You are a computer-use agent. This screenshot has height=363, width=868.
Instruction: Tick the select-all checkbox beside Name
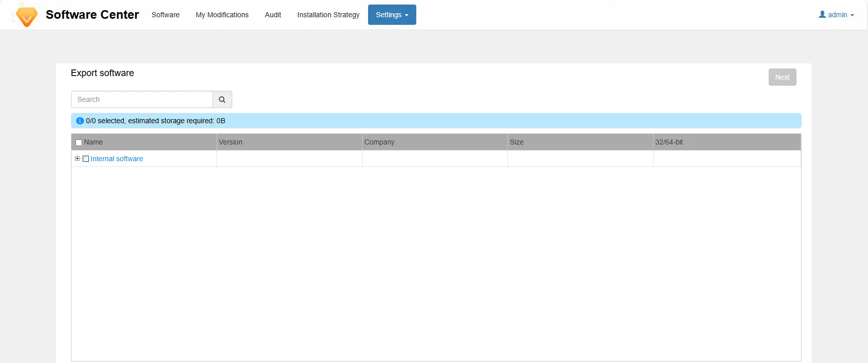point(79,142)
